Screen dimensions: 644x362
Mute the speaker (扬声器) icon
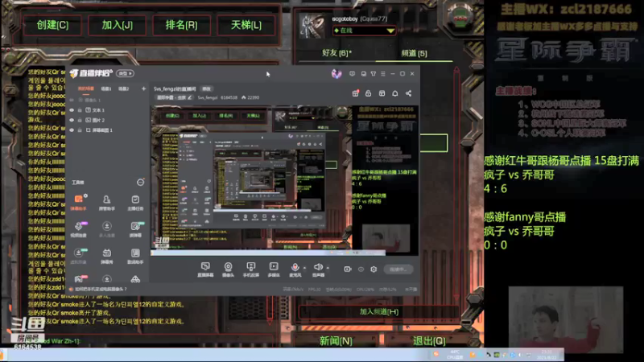(x=318, y=268)
